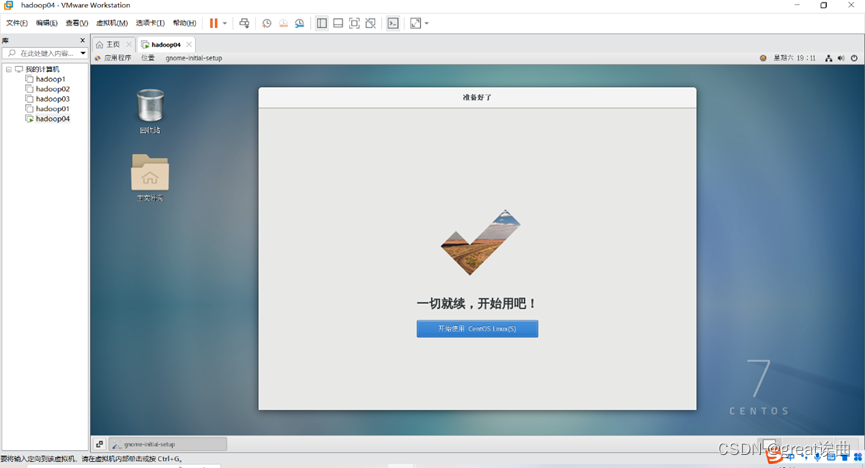This screenshot has width=865, height=468.
Task: Collapse the 我的计算机 tree node
Action: (9, 70)
